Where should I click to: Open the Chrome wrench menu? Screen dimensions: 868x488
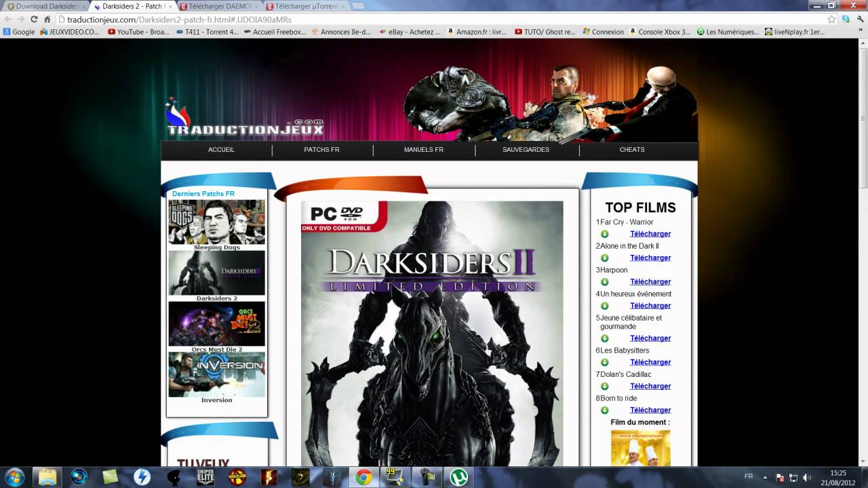click(x=859, y=20)
